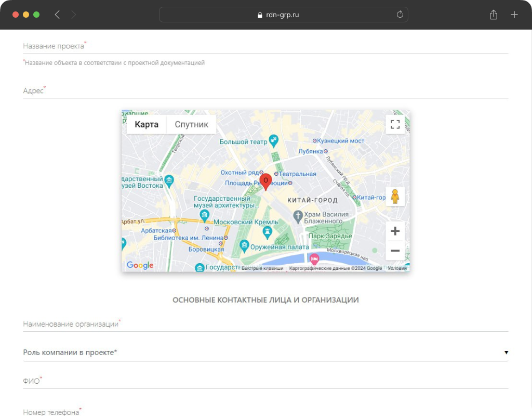Reload the page in the address bar

(x=400, y=15)
